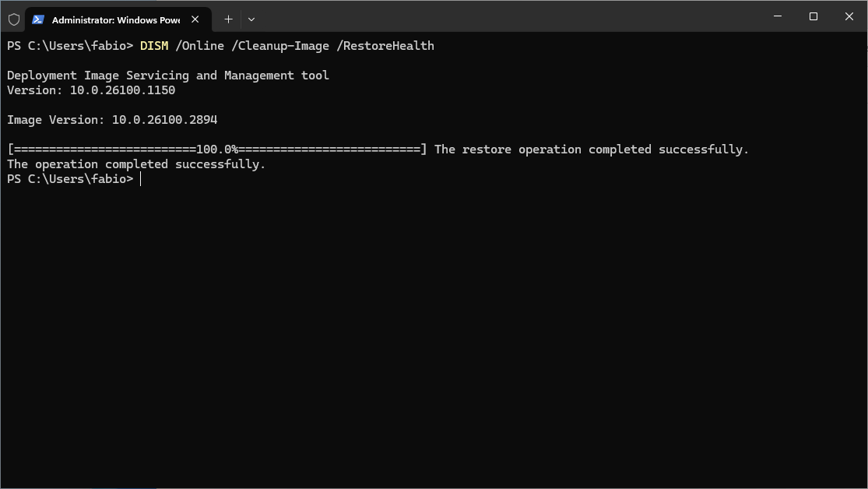Click the PowerShell icon in the tab
Viewport: 868px width, 489px height.
[x=37, y=19]
